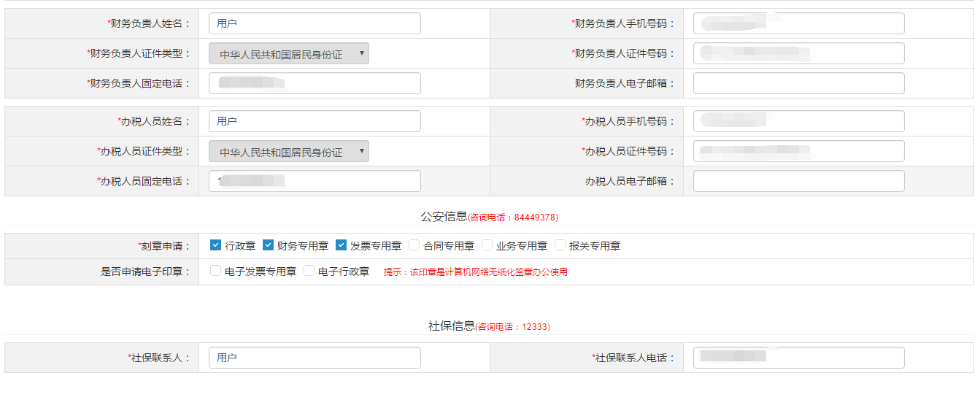Tick the 业务专用章 checkbox

[x=487, y=245]
